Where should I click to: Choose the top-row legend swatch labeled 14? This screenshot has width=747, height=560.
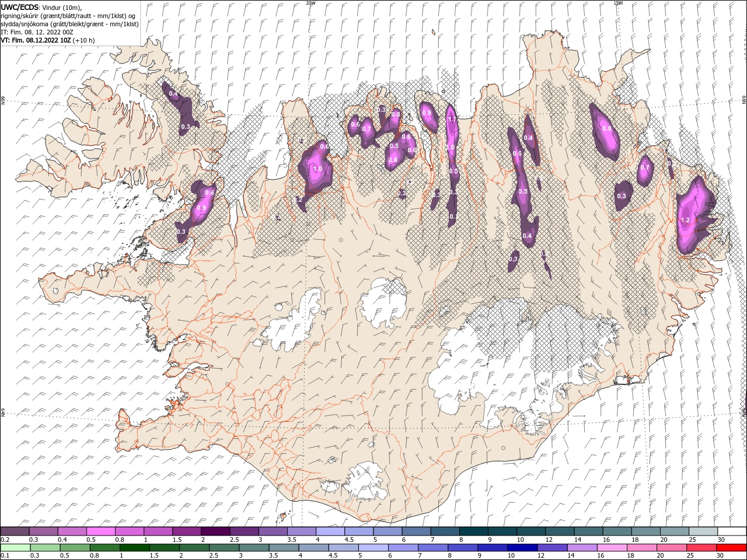(588, 531)
